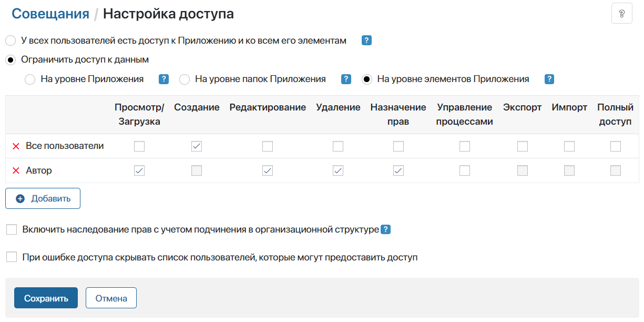Enable Управление процессами for Все пользователи
The width and height of the screenshot is (644, 322).
465,146
